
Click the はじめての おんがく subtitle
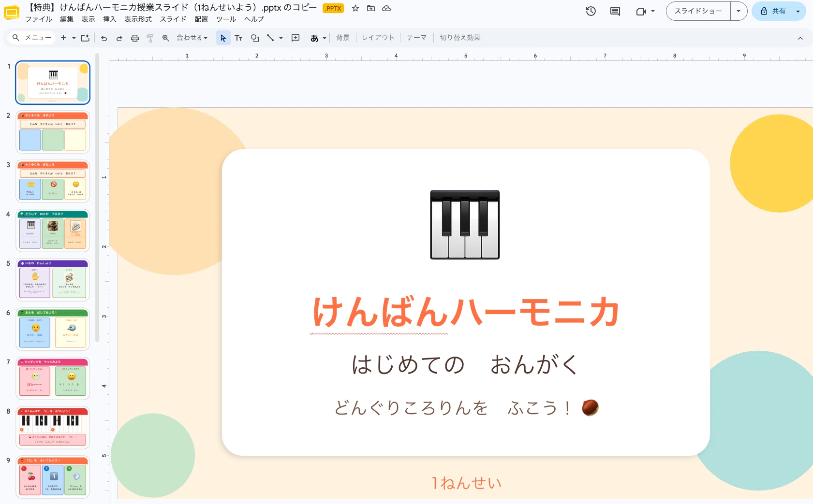[x=465, y=364]
